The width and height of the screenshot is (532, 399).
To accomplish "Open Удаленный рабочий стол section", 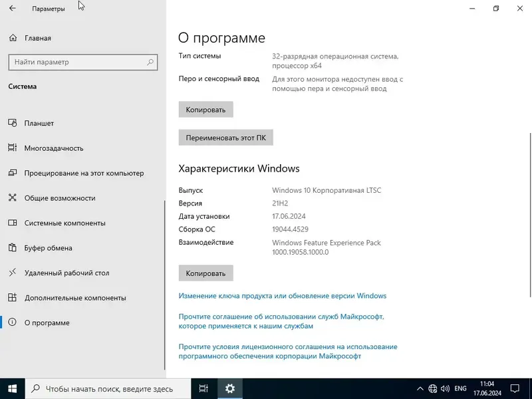I will (67, 272).
